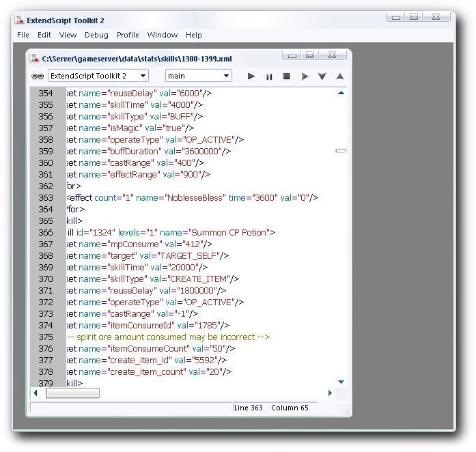Maximize the main ExtendScript Toolkit window
Image resolution: width=476 pixels, height=452 pixels.
[414, 17]
